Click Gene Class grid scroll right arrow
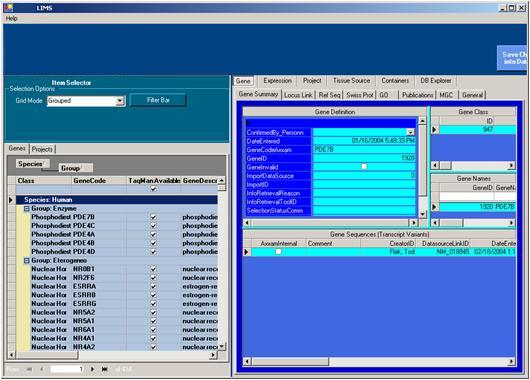 point(511,165)
